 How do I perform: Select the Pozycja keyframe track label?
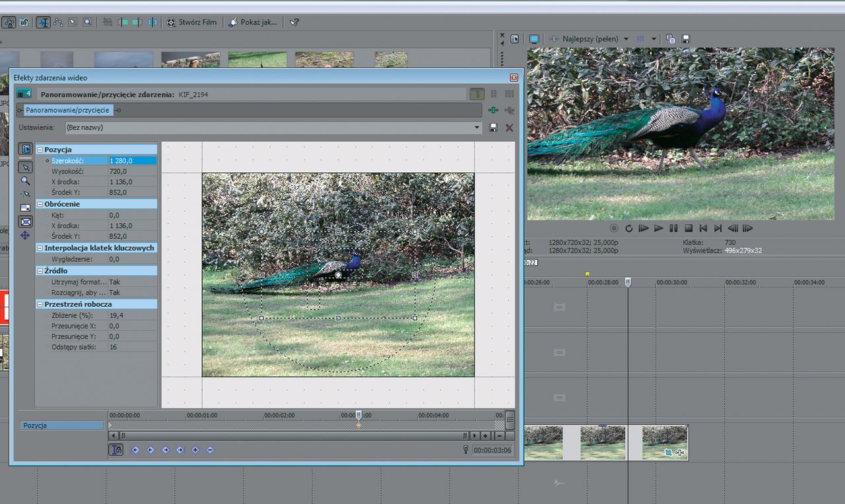tap(61, 425)
